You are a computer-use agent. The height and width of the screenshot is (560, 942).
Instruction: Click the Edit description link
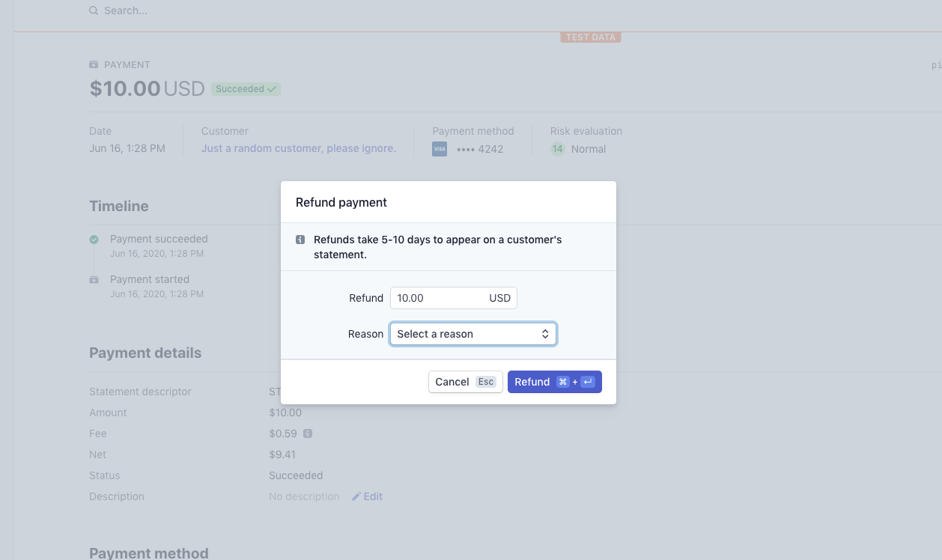[368, 496]
